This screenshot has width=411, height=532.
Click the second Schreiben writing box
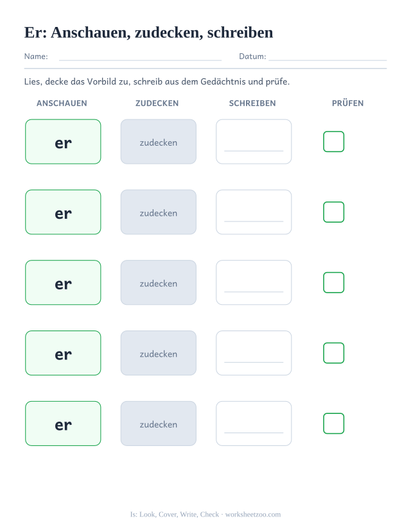coord(254,212)
